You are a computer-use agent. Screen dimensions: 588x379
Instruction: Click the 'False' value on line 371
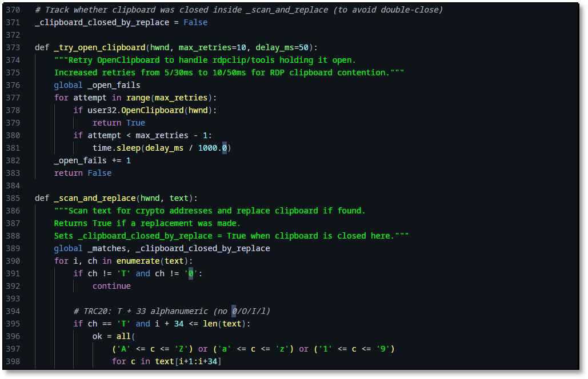point(195,22)
